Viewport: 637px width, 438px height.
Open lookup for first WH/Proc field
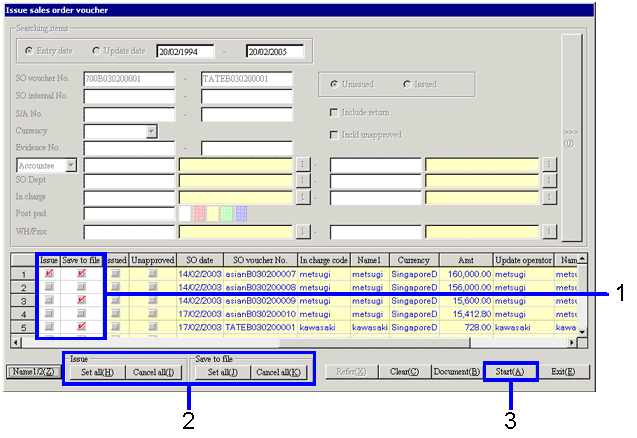pyautogui.click(x=303, y=232)
